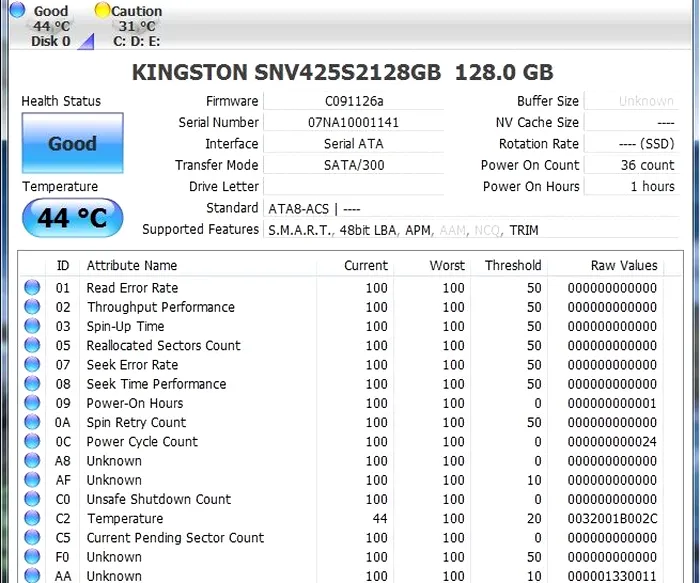Click status orb of C2 Temperature row
The image size is (700, 583).
pyautogui.click(x=32, y=518)
